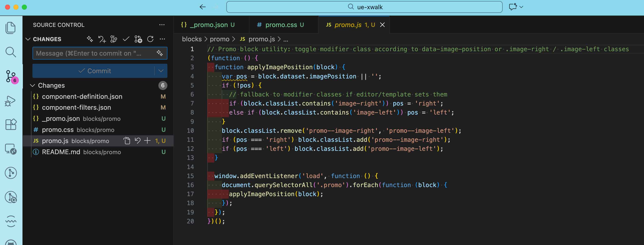Refresh source control with the circular arrow icon
Viewport: 644px width, 245px height.
(x=150, y=39)
